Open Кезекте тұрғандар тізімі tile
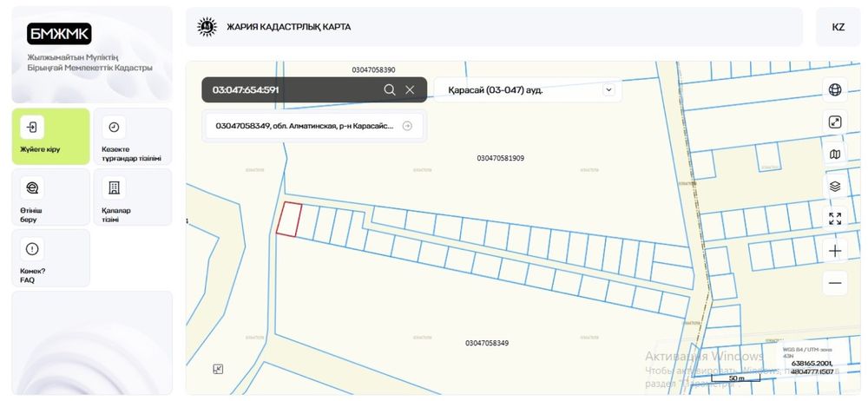Viewport: 868px width, 401px height. click(x=132, y=136)
